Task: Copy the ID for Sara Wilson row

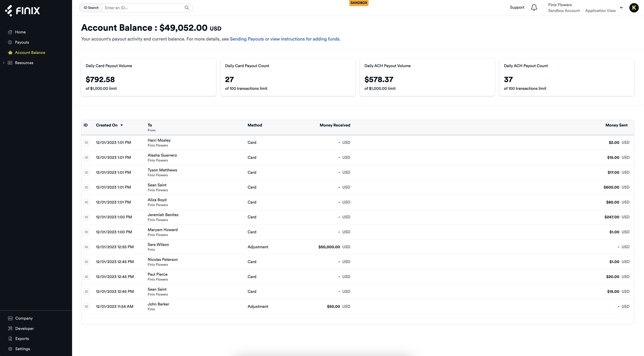Action: (86, 247)
